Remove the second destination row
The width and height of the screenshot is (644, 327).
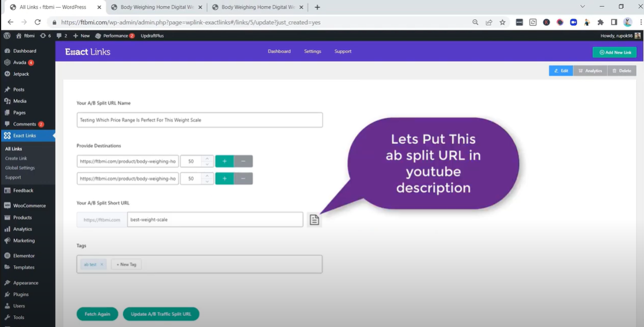click(x=243, y=178)
